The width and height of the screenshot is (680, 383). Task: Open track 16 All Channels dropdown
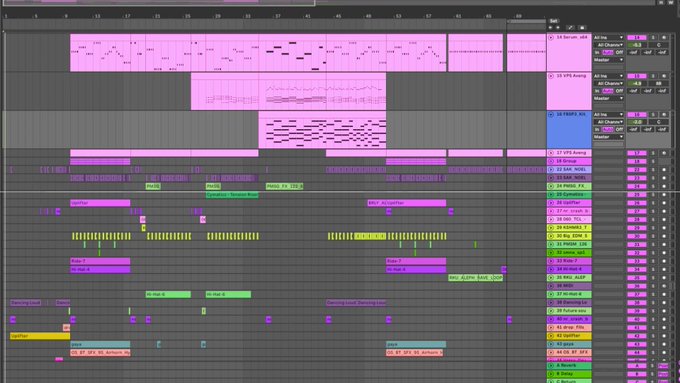(x=609, y=122)
